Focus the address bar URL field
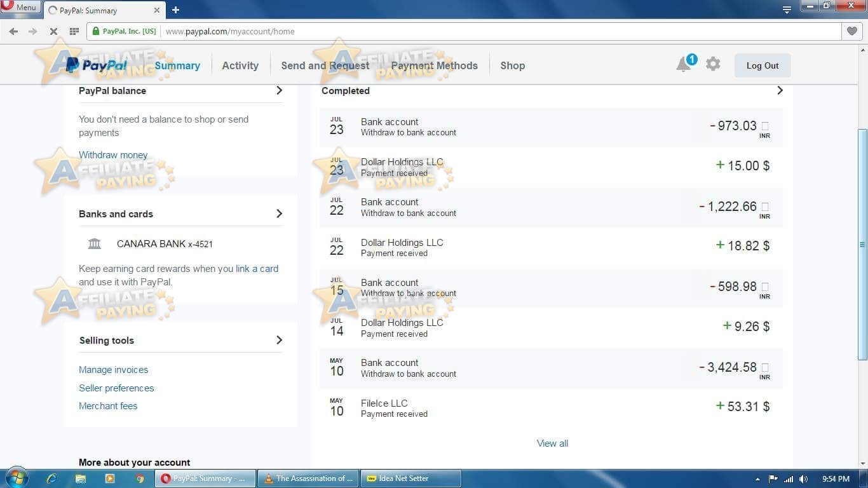 coord(502,31)
